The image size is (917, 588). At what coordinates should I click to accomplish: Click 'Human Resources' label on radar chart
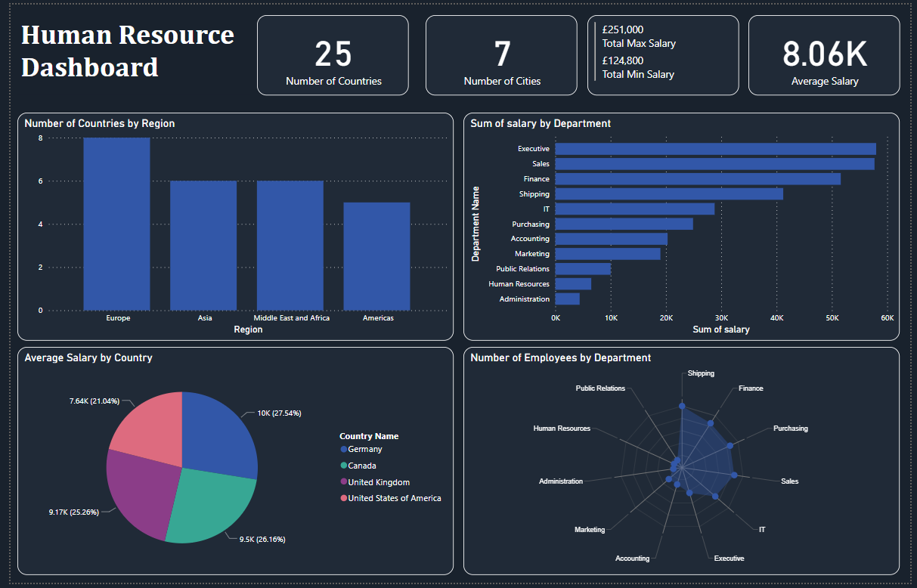(x=562, y=429)
